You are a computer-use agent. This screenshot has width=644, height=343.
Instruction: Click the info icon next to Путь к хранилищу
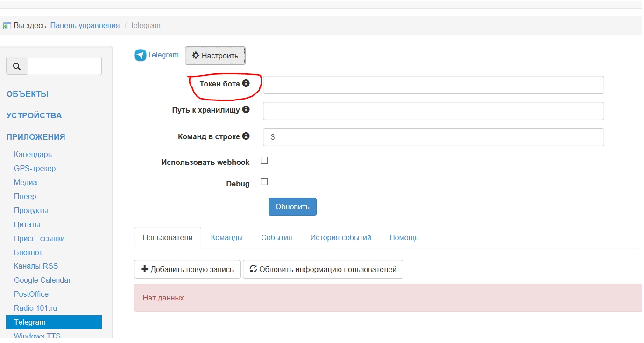click(x=246, y=110)
